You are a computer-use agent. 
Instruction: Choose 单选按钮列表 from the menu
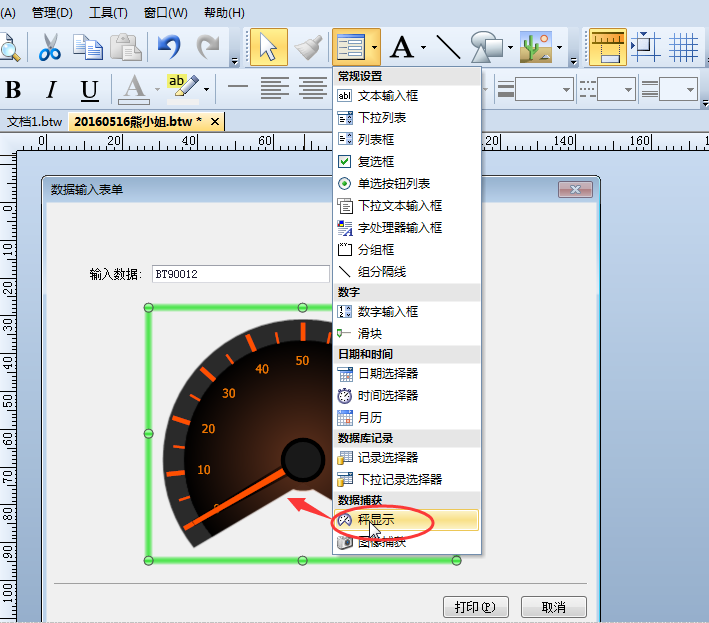[x=406, y=184]
